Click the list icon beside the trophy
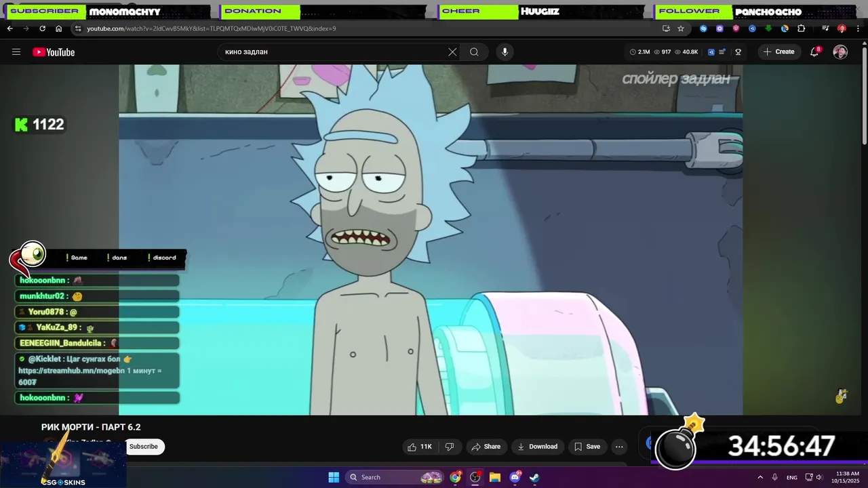The height and width of the screenshot is (488, 868). pyautogui.click(x=723, y=52)
